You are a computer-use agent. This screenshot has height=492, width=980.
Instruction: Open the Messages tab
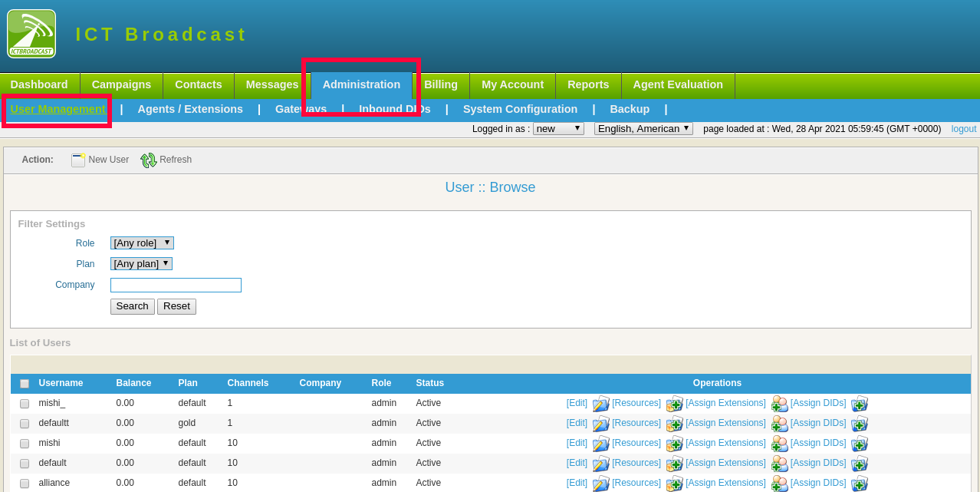pyautogui.click(x=272, y=84)
